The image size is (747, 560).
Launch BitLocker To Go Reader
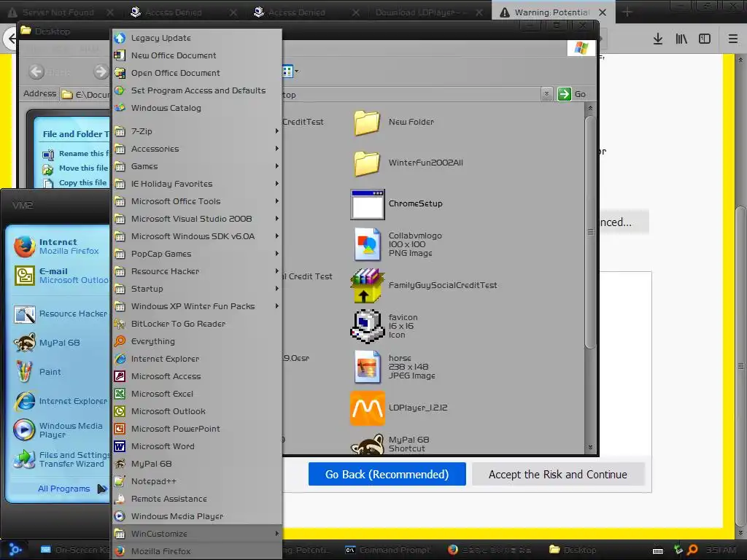coord(197,324)
